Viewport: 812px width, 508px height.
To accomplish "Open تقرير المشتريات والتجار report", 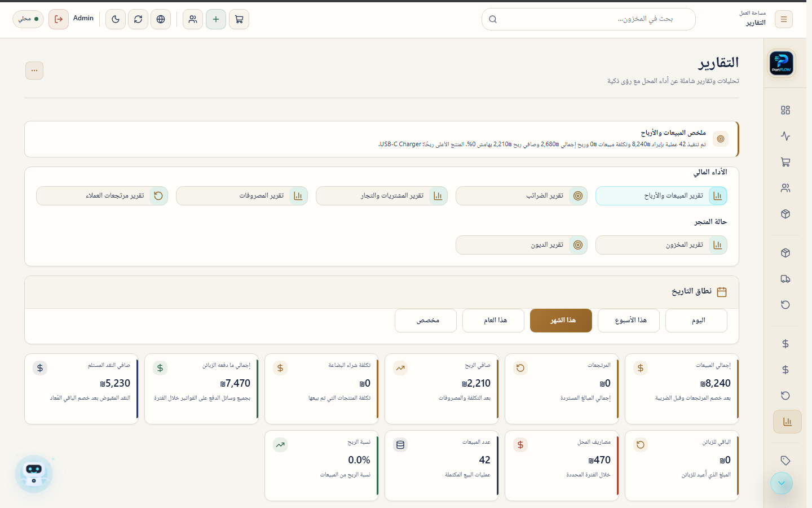I will 382,196.
